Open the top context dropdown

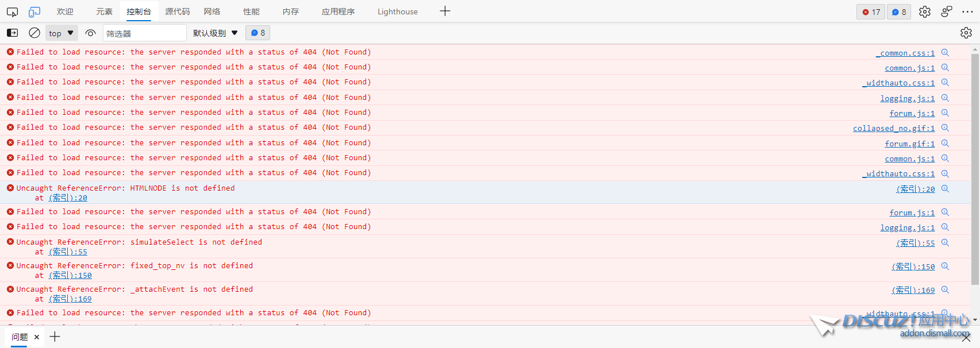(x=62, y=33)
